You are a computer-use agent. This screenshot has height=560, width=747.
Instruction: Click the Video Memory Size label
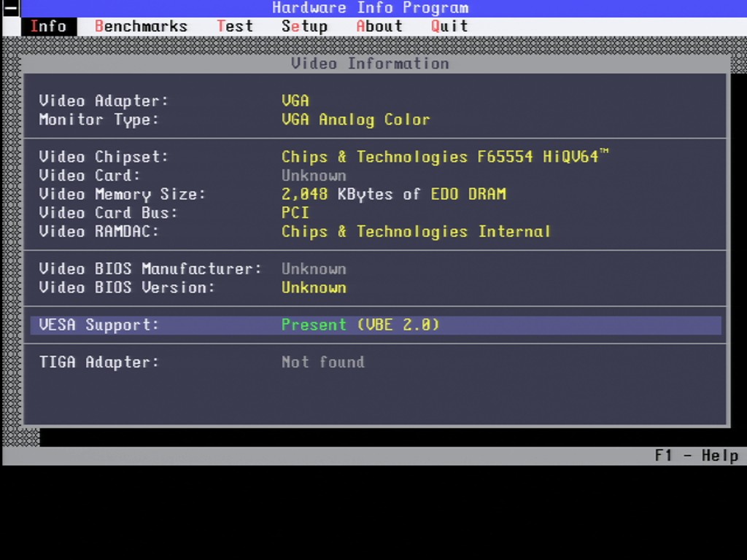[123, 194]
